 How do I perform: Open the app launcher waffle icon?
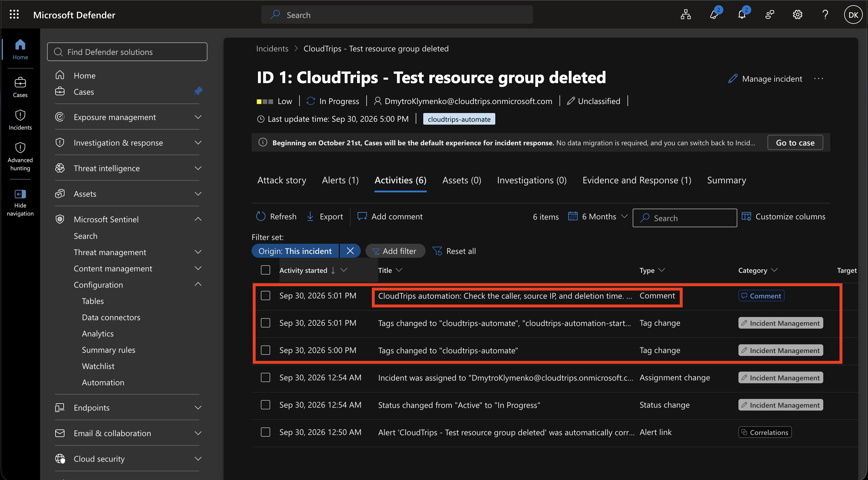(14, 15)
